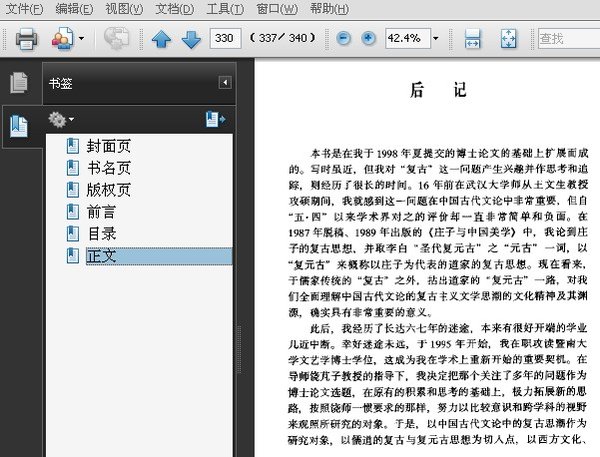
Task: Click the fit width page icon
Action: [x=473, y=38]
